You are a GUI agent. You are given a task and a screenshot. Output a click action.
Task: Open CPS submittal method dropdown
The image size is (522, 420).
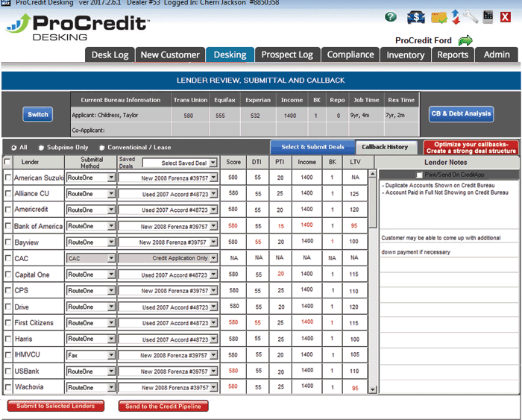click(90, 291)
